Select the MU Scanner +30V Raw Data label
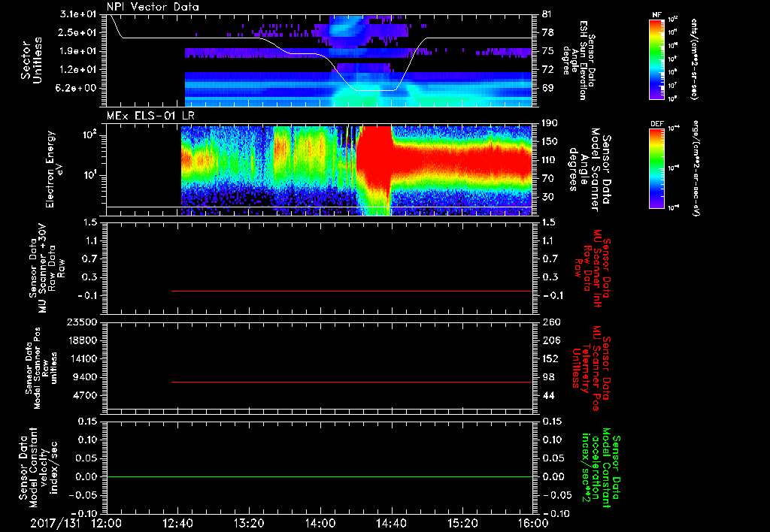Image resolution: width=770 pixels, height=532 pixels. [x=47, y=268]
